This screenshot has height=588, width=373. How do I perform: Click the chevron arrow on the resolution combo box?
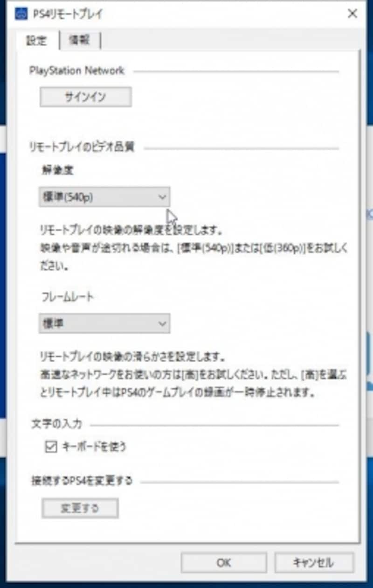[162, 197]
